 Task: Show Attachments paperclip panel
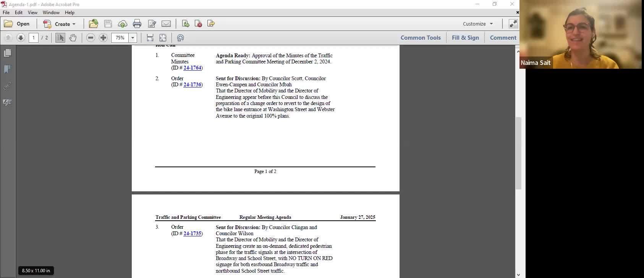coord(7,86)
